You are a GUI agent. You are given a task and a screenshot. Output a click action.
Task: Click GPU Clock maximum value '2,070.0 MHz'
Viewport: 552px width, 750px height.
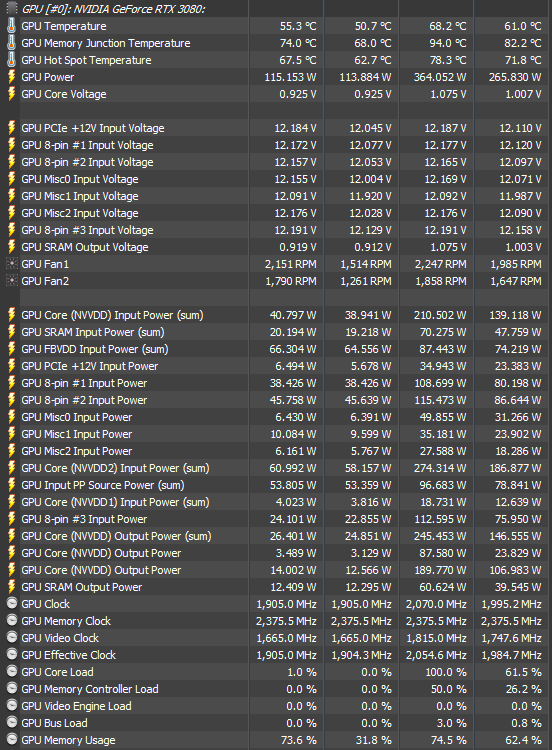(436, 604)
